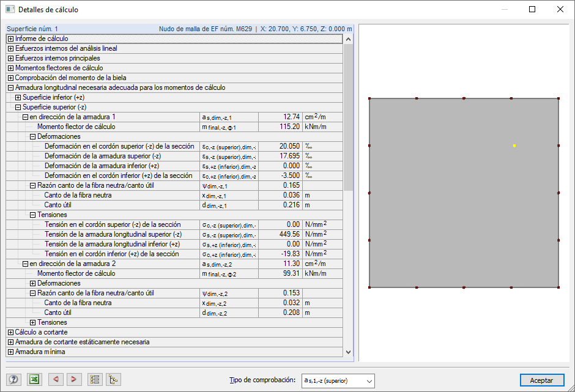Viewport: 575px width, 392px height.
Task: Expand Deformaciones under armadura 2
Action: pos(32,284)
